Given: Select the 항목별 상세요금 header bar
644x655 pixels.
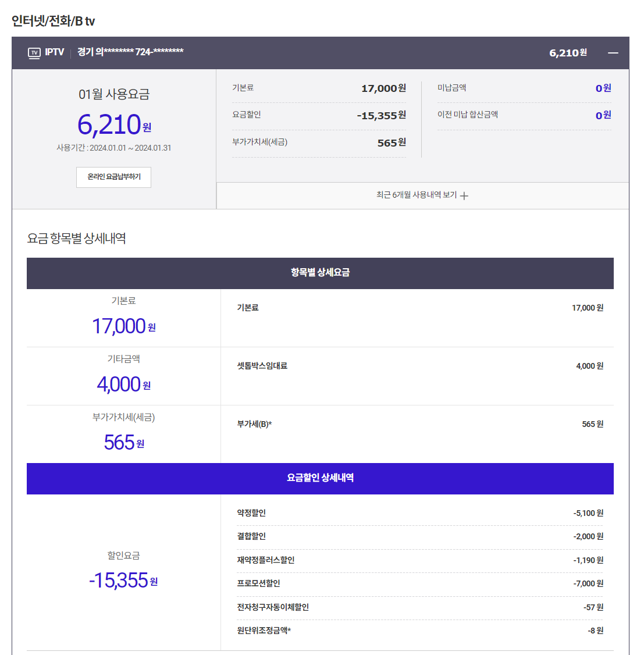Looking at the screenshot, I should click(320, 273).
